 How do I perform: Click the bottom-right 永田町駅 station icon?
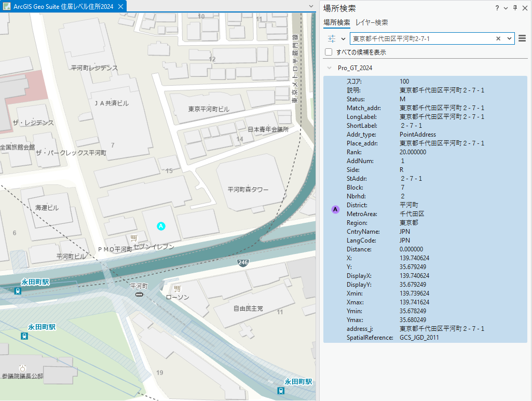pos(281,391)
